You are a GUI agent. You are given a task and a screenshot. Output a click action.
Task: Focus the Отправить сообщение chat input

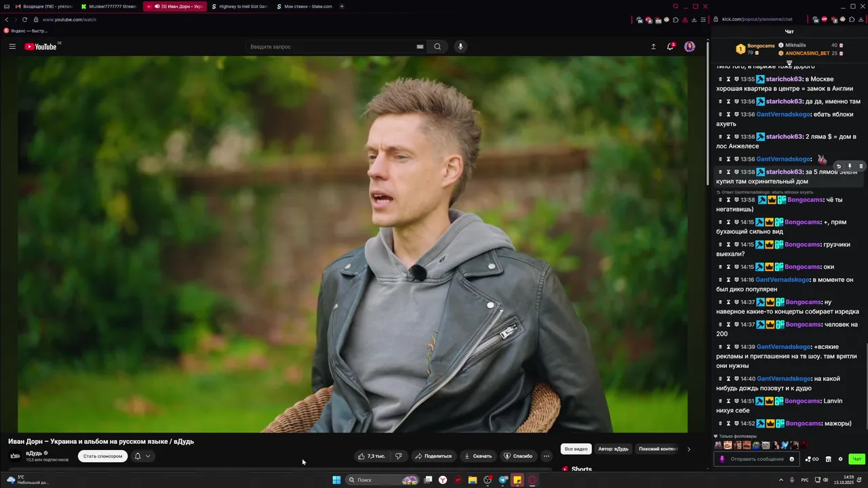(x=757, y=459)
